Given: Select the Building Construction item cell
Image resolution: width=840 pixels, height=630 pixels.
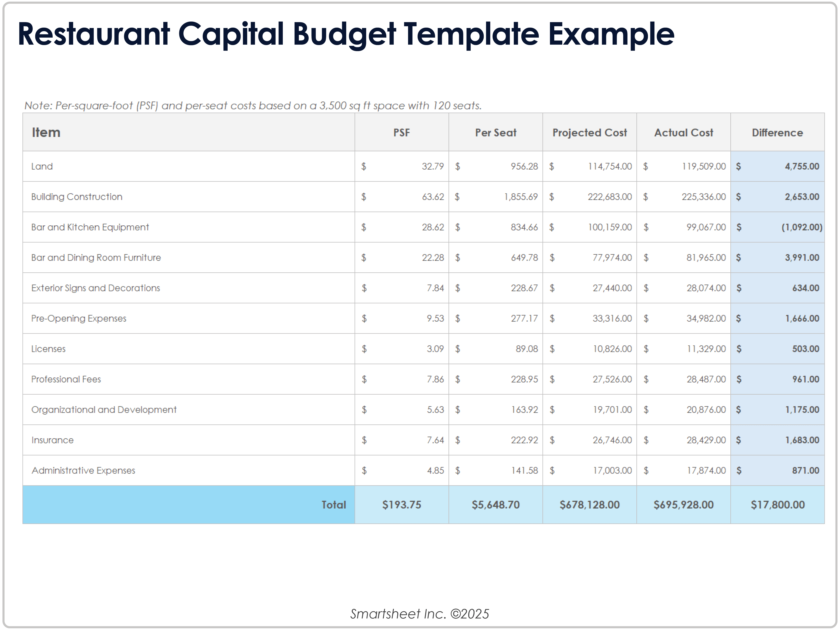Looking at the screenshot, I should pos(77,197).
